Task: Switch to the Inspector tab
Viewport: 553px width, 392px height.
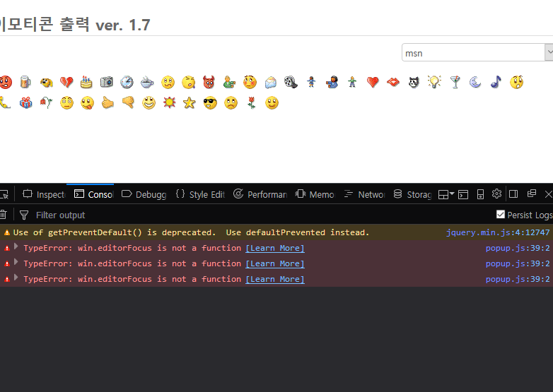Action: coord(44,194)
